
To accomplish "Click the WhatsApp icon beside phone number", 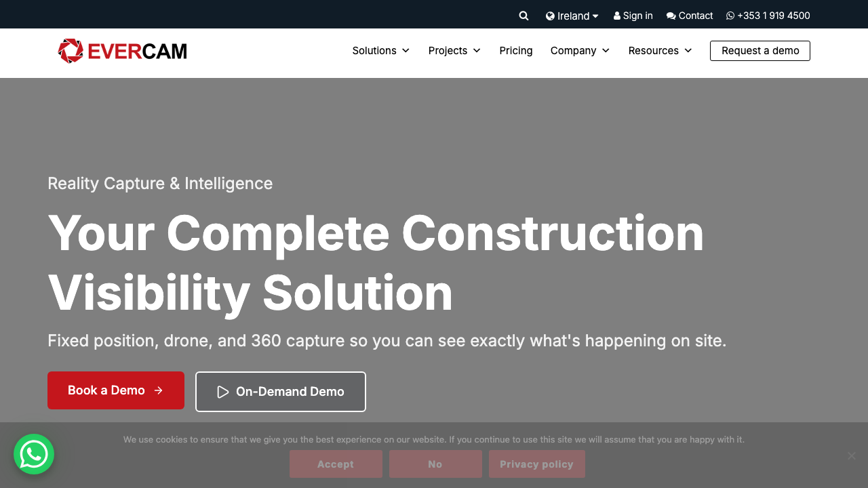I will 730,16.
